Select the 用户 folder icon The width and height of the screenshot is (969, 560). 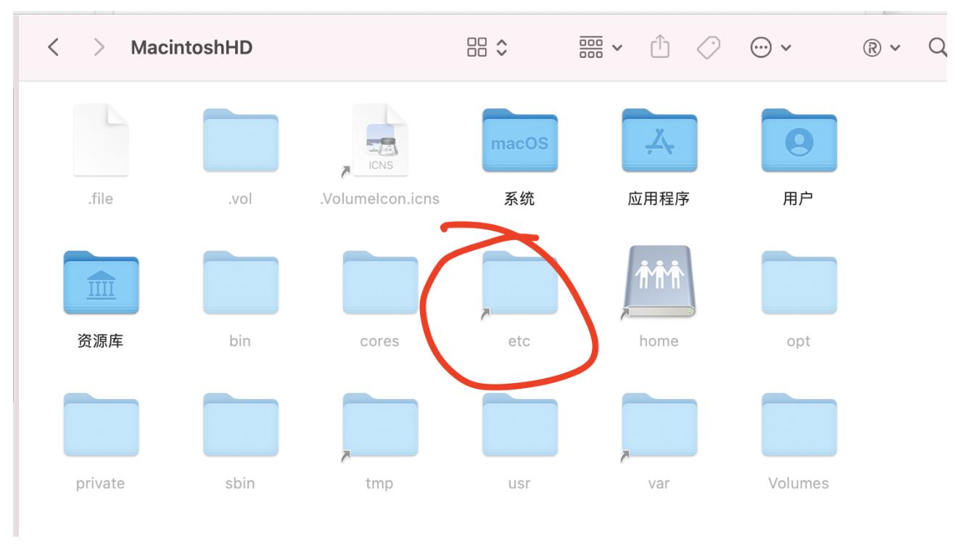tap(799, 139)
